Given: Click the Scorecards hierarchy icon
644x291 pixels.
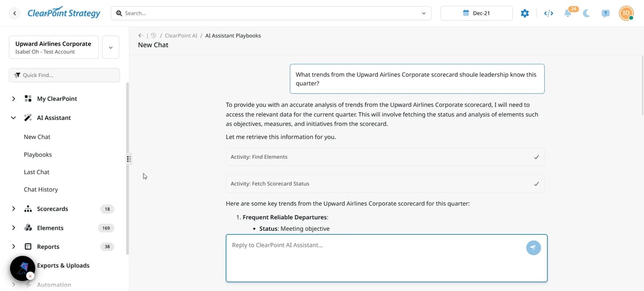Looking at the screenshot, I should point(28,209).
